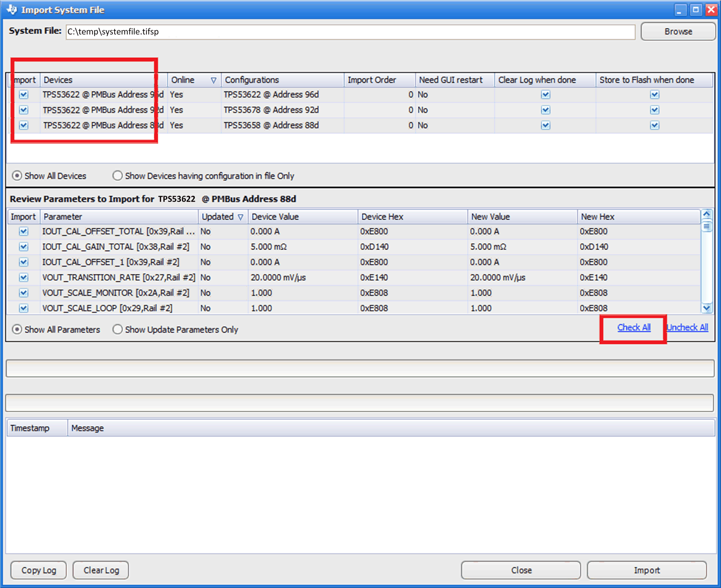Click the Updated column sort arrow
721x588 pixels.
(x=240, y=217)
